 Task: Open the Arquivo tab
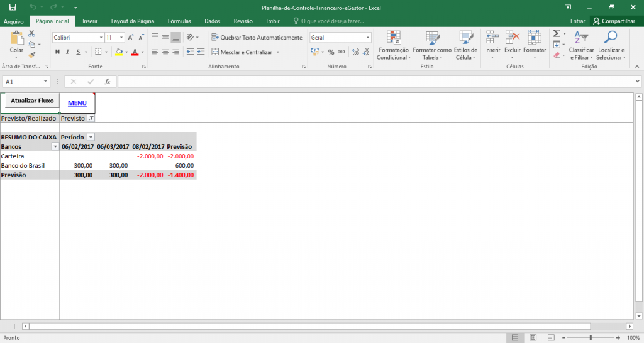14,21
